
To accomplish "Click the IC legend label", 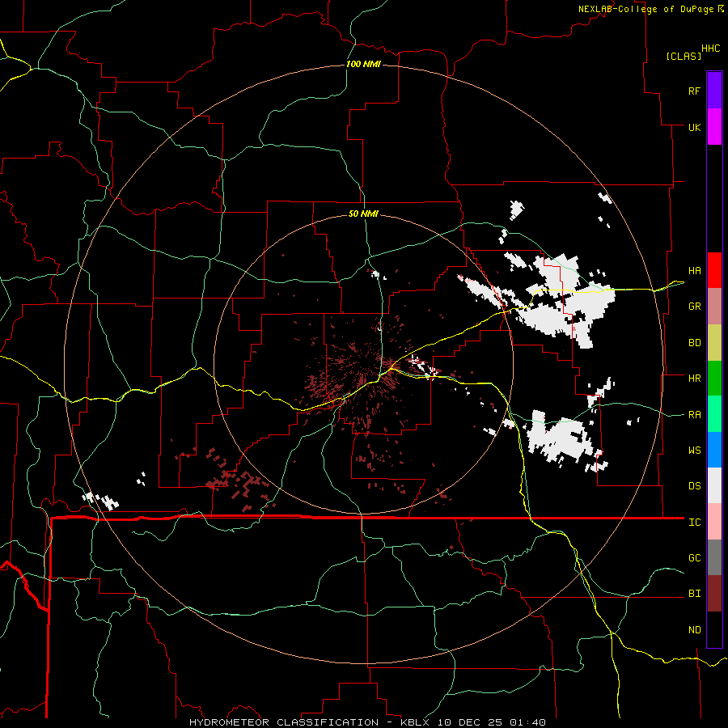I will click(694, 522).
